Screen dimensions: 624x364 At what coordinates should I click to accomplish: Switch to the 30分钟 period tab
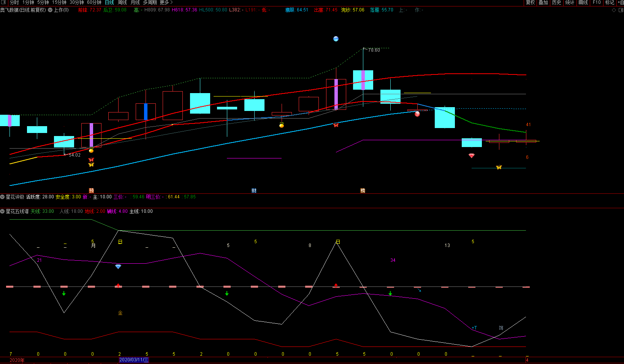77,2
